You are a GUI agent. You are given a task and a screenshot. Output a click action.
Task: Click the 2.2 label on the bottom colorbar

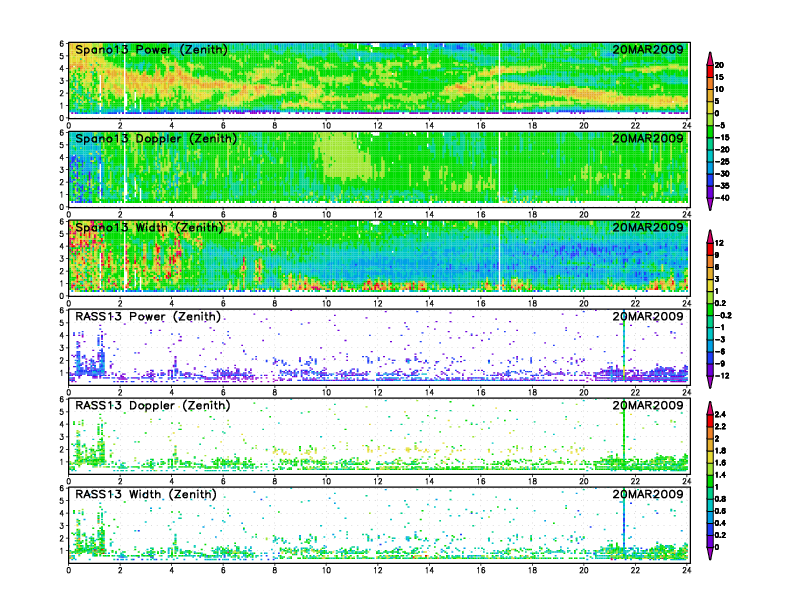click(720, 426)
